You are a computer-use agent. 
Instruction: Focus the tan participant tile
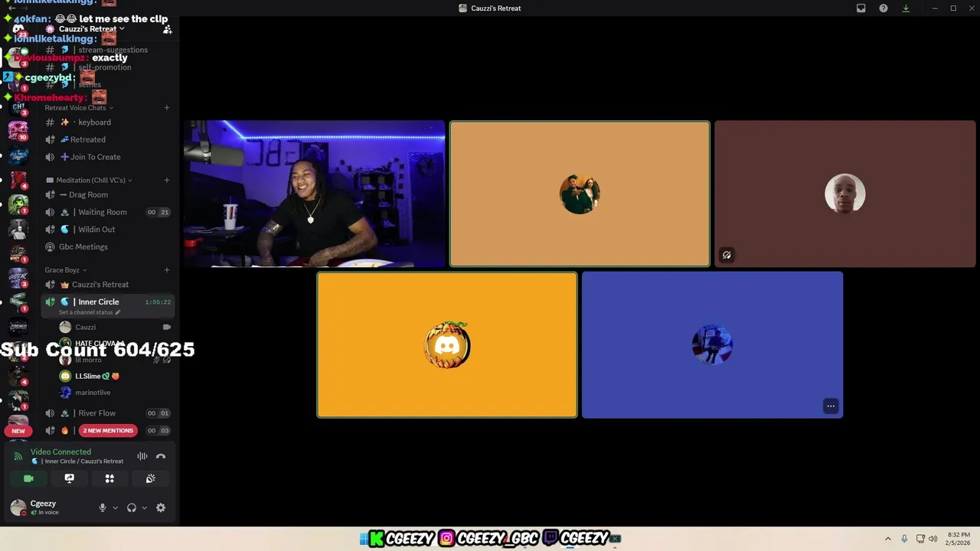580,194
